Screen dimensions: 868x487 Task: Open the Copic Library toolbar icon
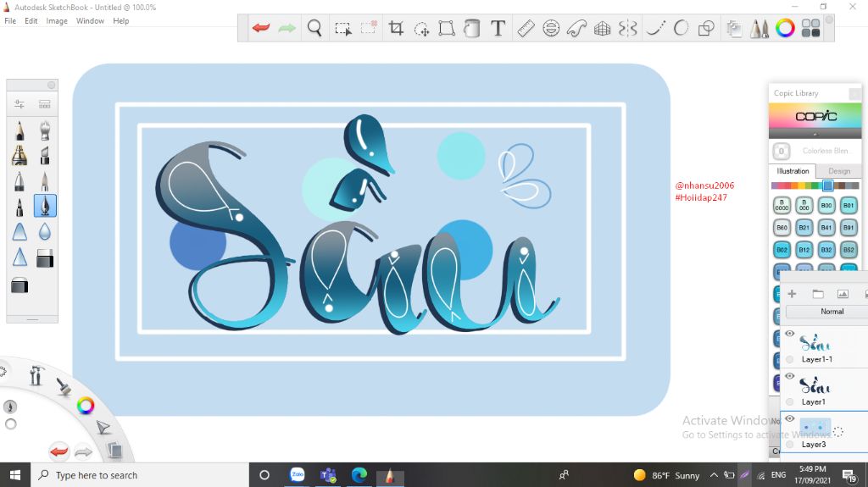pyautogui.click(x=811, y=28)
